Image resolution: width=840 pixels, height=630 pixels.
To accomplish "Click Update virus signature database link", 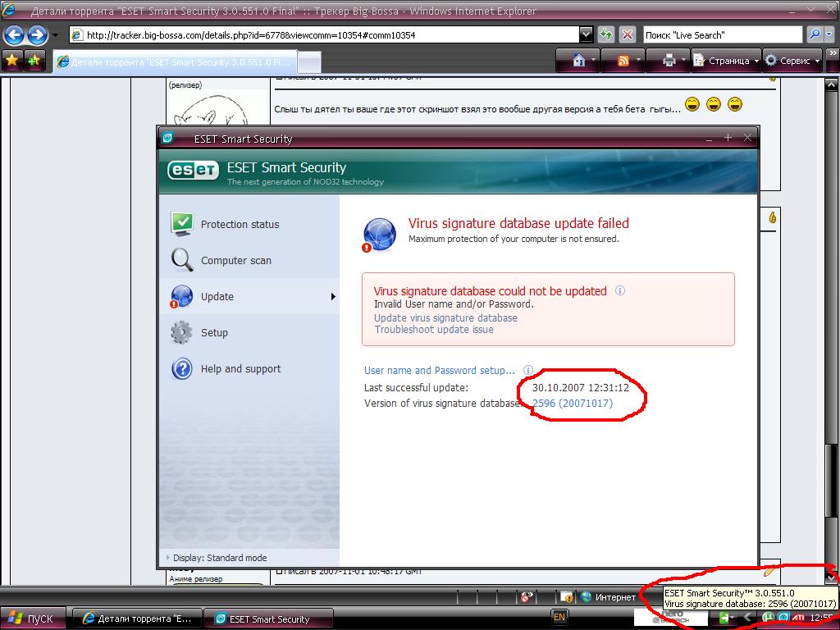I will tap(445, 317).
